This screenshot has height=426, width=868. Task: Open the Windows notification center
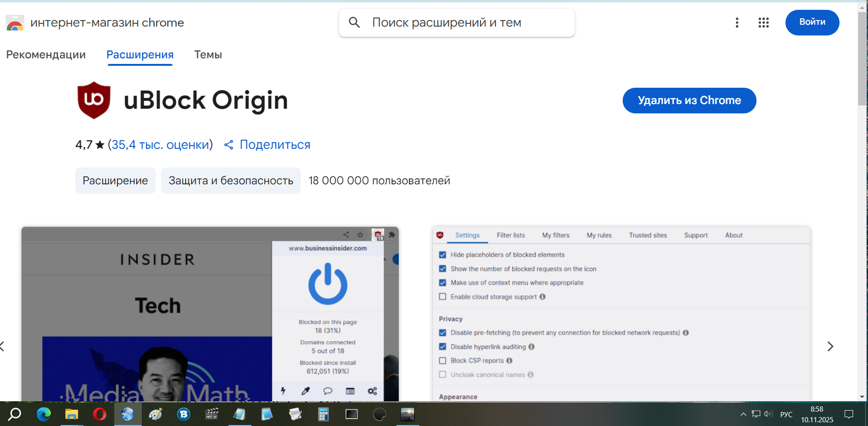(x=849, y=414)
